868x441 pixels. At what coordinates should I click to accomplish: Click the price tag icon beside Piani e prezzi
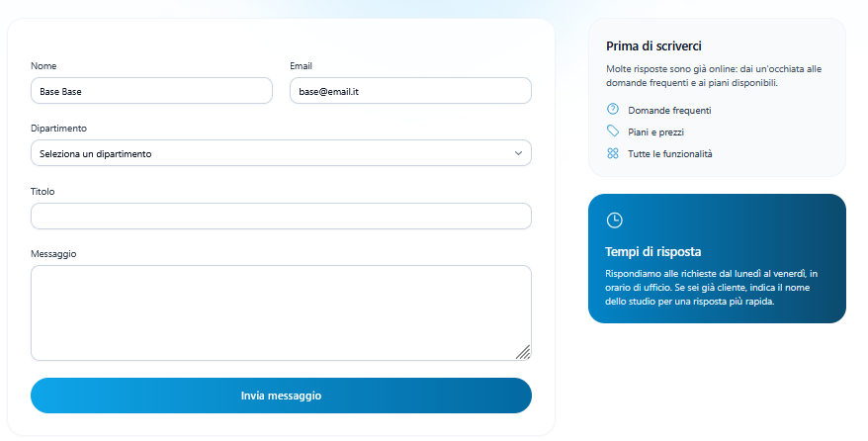pos(612,131)
